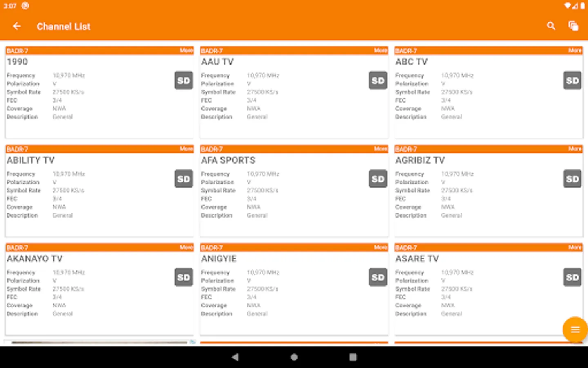This screenshot has height=368, width=588.
Task: Click the Polarization value V on ABC TV card
Action: pyautogui.click(x=443, y=84)
